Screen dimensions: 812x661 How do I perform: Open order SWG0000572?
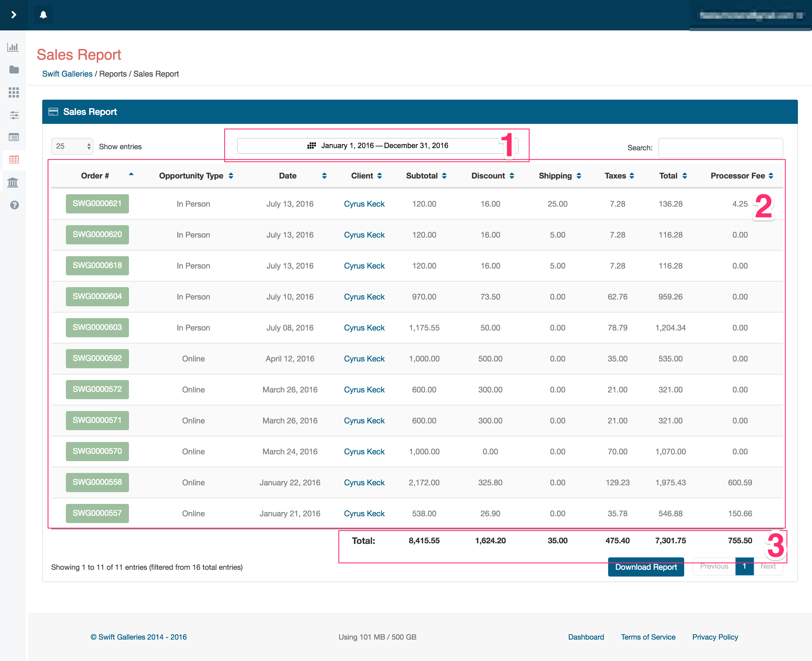[x=97, y=390]
